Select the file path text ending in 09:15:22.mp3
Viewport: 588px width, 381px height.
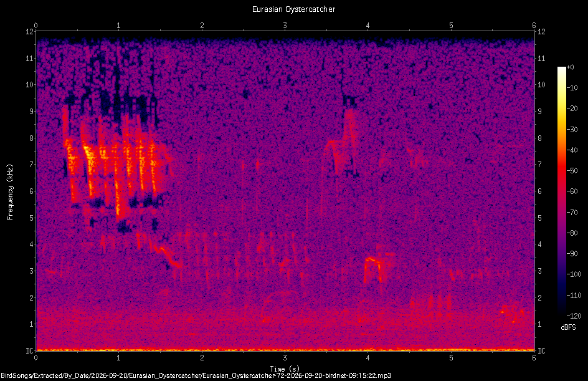(196, 376)
